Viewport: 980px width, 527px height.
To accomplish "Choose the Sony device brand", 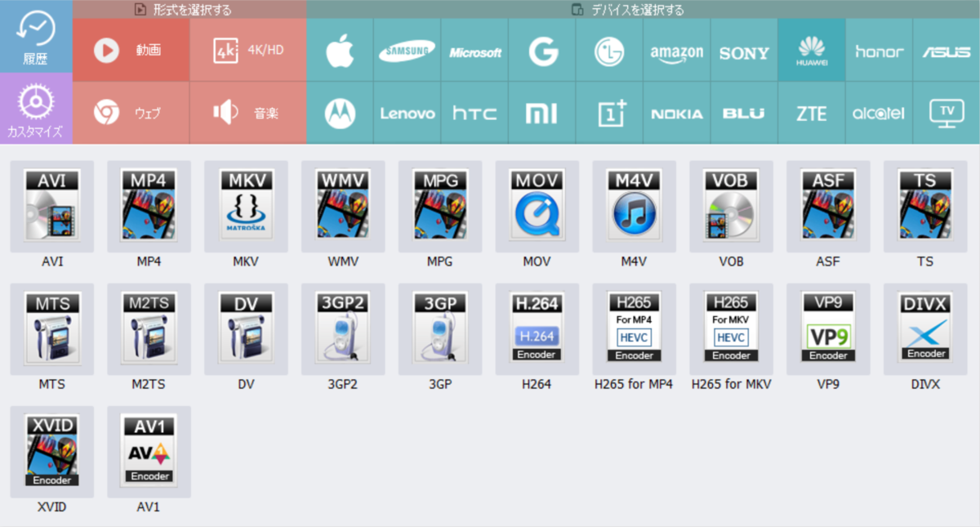I will 744,51.
